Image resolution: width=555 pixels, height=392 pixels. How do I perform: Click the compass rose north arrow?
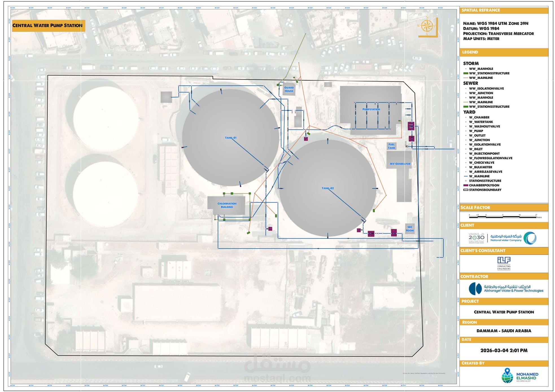click(x=427, y=27)
